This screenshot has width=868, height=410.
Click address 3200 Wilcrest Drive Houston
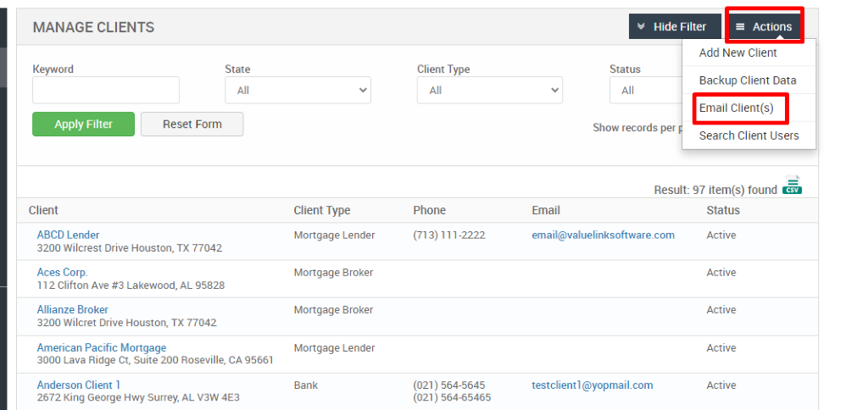130,248
